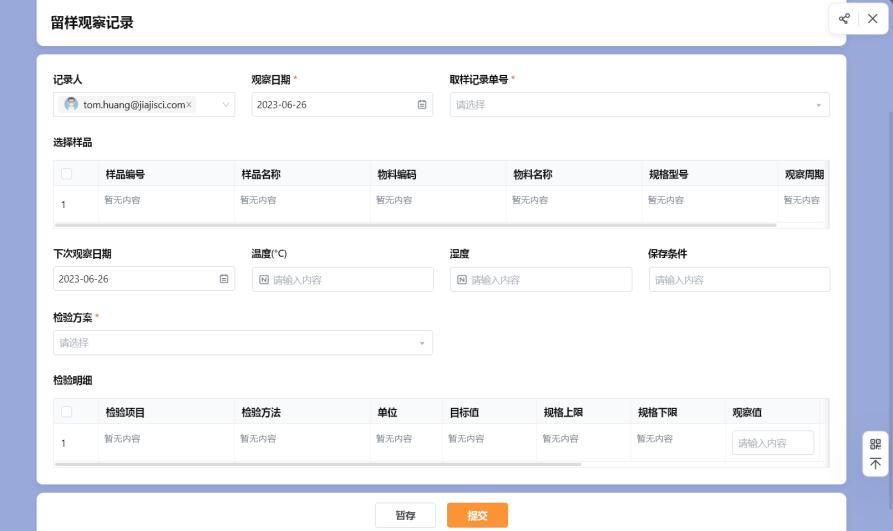Click the scroll-to-top arrow icon
Screen dimensions: 893x531
click(875, 464)
